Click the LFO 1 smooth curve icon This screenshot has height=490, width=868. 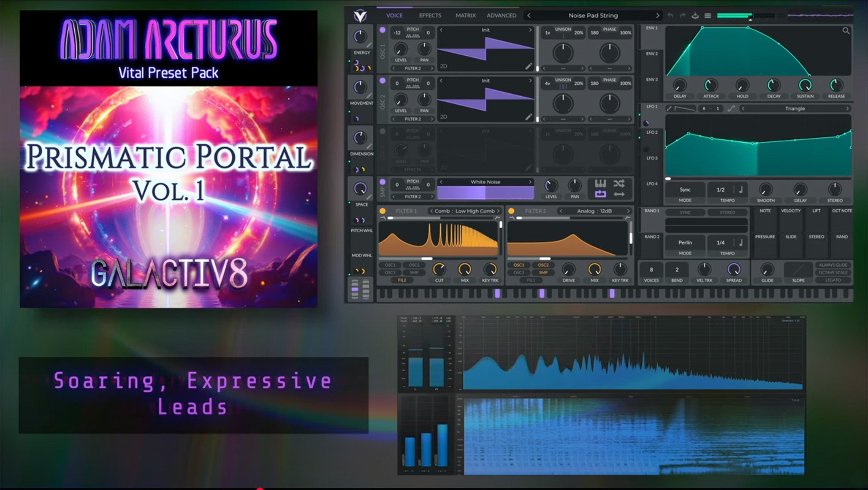731,108
